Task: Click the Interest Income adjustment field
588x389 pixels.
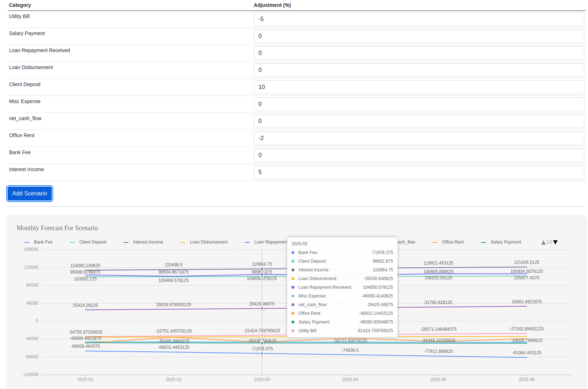Action: [x=419, y=172]
